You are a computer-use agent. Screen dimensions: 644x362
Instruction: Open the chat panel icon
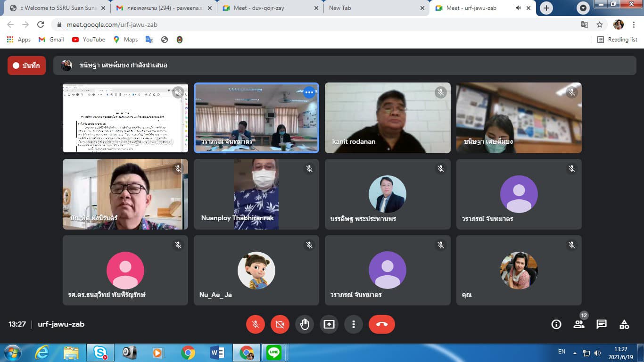coord(602,324)
